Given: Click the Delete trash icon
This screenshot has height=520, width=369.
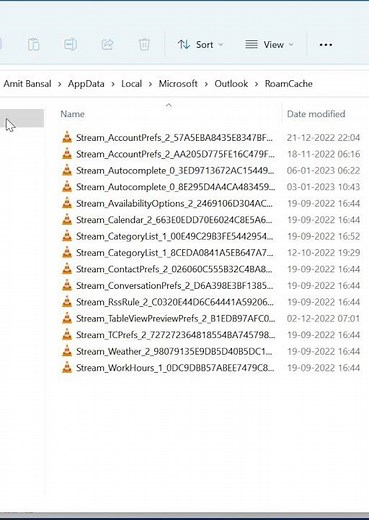Looking at the screenshot, I should pos(144,44).
